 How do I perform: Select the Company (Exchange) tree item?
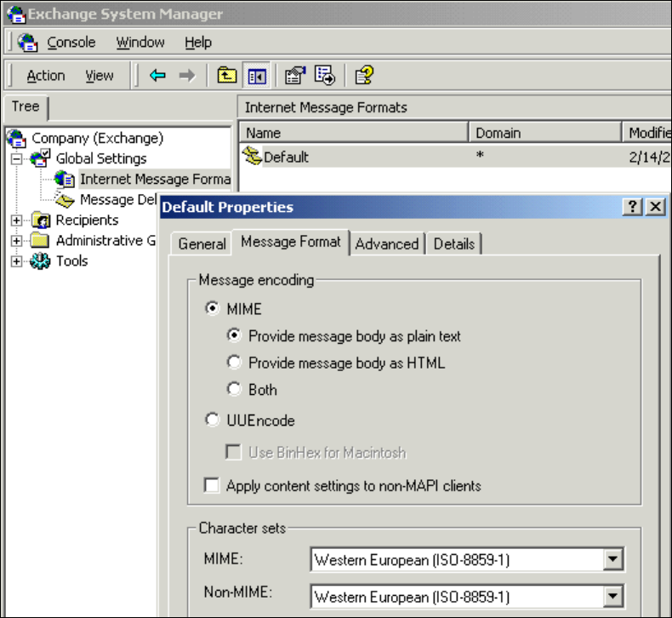[x=97, y=138]
